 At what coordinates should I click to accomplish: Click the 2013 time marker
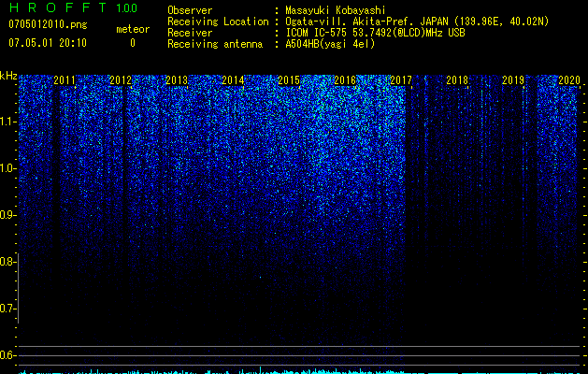(177, 80)
